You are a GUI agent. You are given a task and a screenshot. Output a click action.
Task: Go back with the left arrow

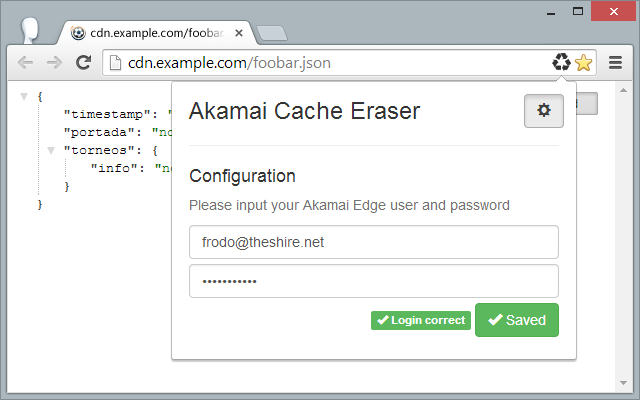(x=25, y=63)
